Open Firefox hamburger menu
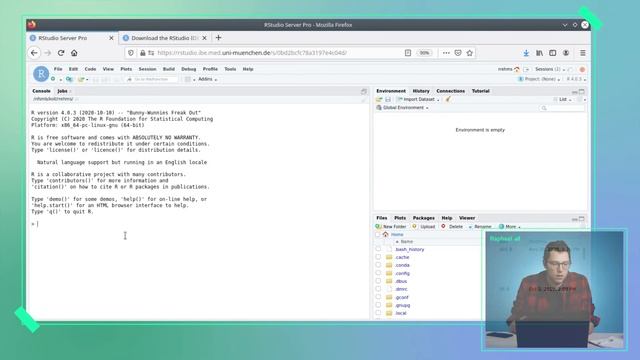The height and width of the screenshot is (360, 640). [x=583, y=53]
